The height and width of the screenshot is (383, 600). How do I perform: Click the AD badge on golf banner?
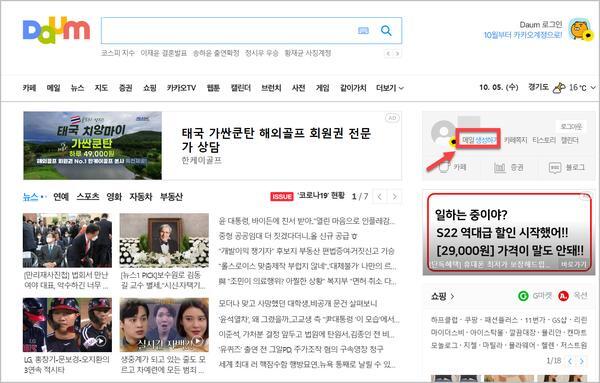coord(392,118)
